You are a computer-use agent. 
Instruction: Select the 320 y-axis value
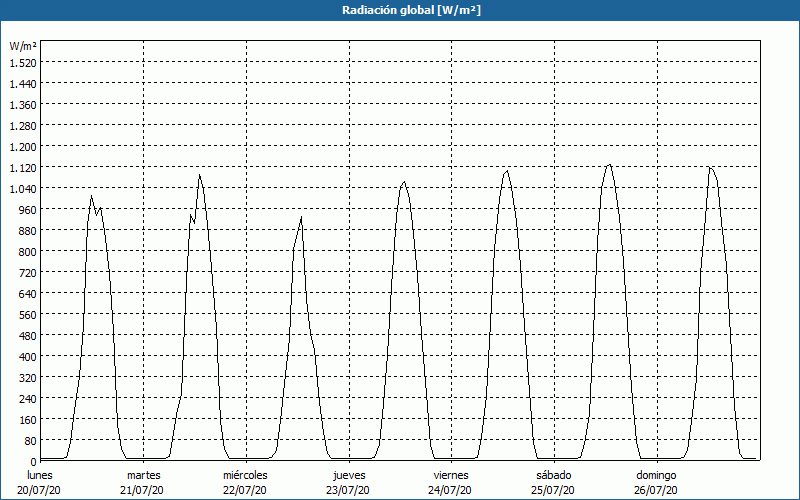28,378
